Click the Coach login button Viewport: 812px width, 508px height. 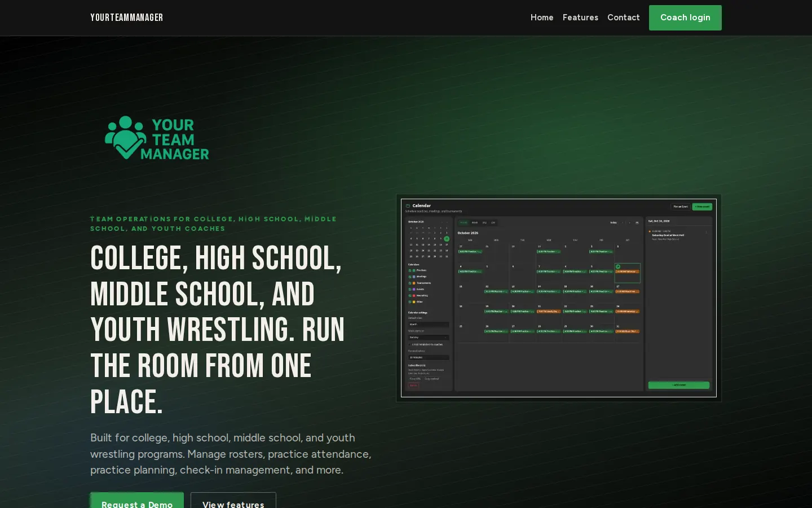(685, 17)
